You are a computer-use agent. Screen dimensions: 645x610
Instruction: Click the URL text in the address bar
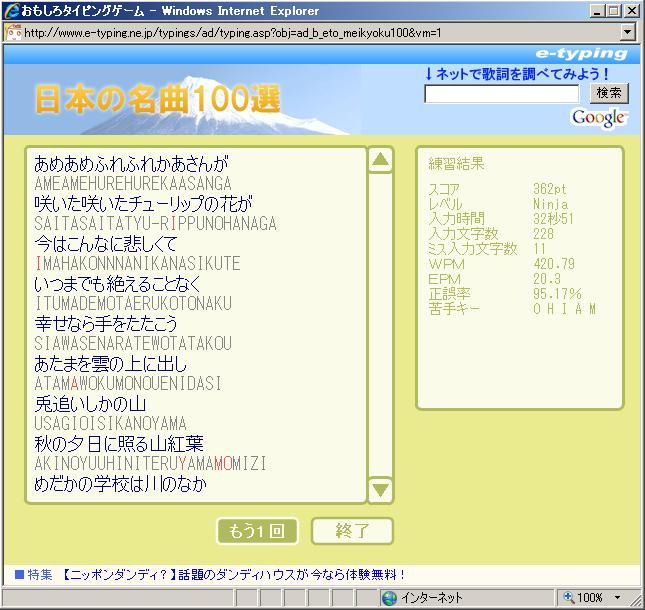tap(233, 32)
